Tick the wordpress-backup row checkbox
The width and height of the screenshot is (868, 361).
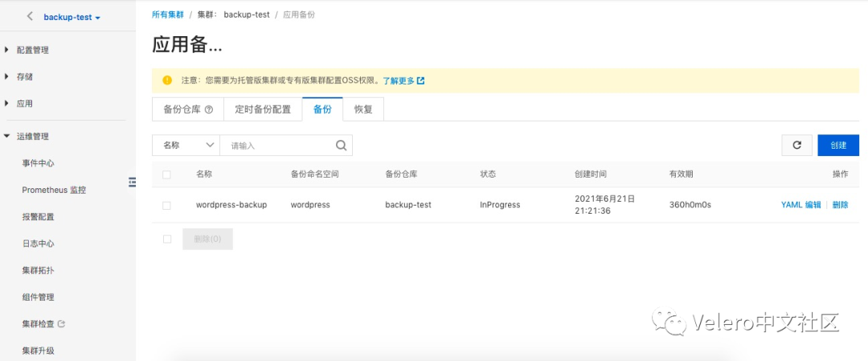tap(166, 205)
